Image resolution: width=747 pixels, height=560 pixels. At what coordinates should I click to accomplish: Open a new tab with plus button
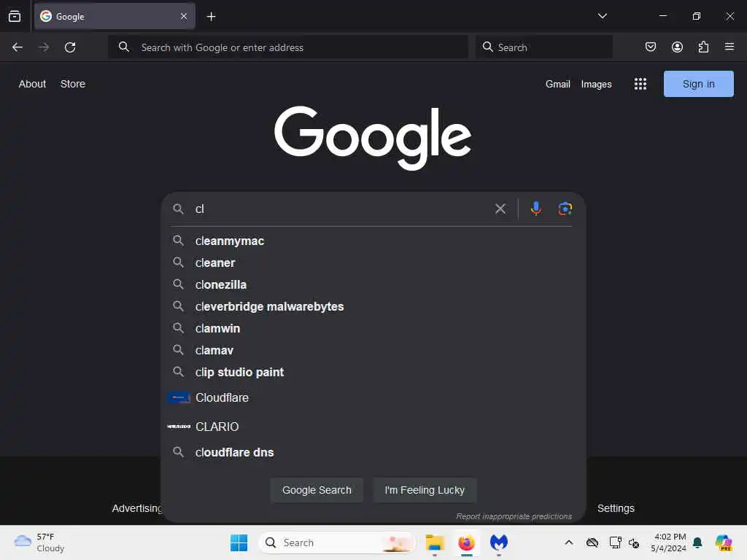coord(211,17)
